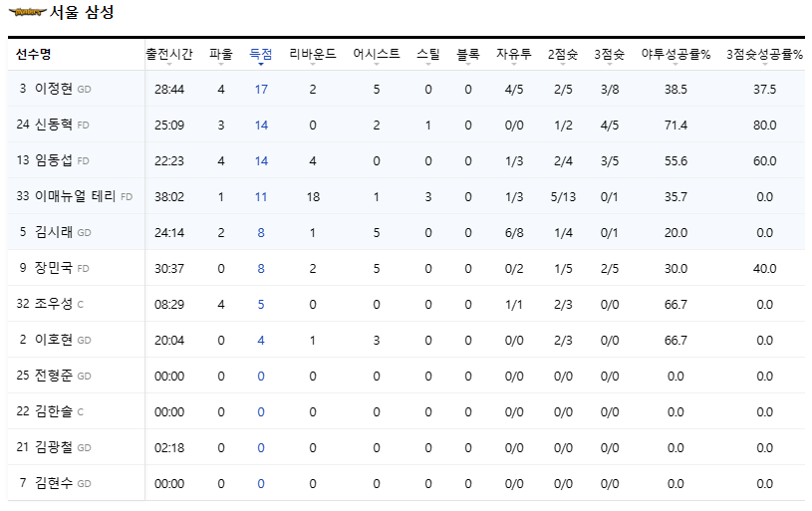Image resolution: width=812 pixels, height=511 pixels.
Task: Click playing time 22:23
Action: [169, 161]
